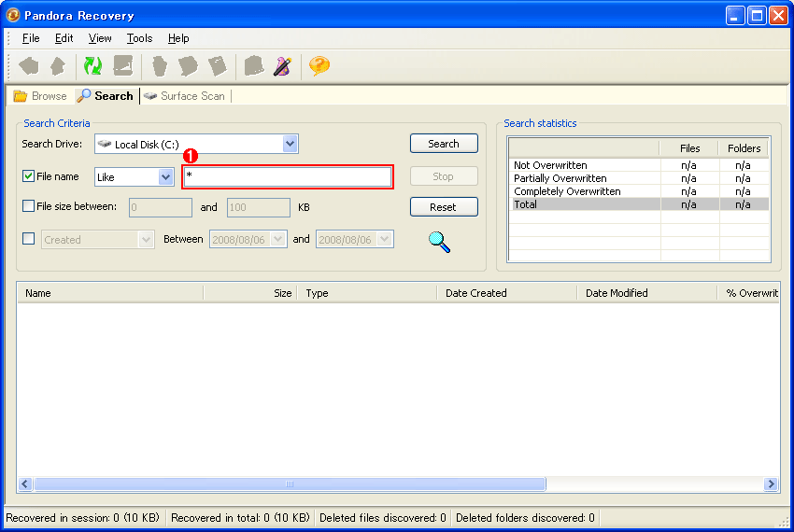Viewport: 794px width, 532px height.
Task: Enable the Created date filter checkbox
Action: (x=28, y=238)
